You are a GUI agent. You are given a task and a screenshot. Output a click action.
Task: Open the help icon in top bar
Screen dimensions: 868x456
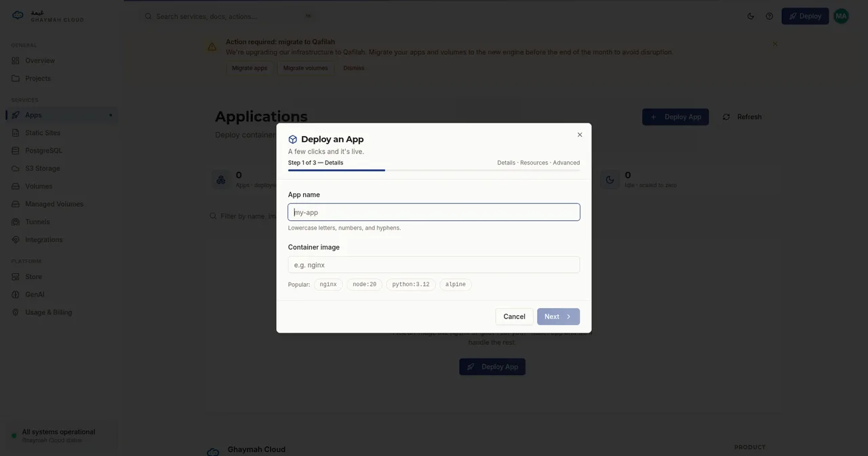coord(770,16)
